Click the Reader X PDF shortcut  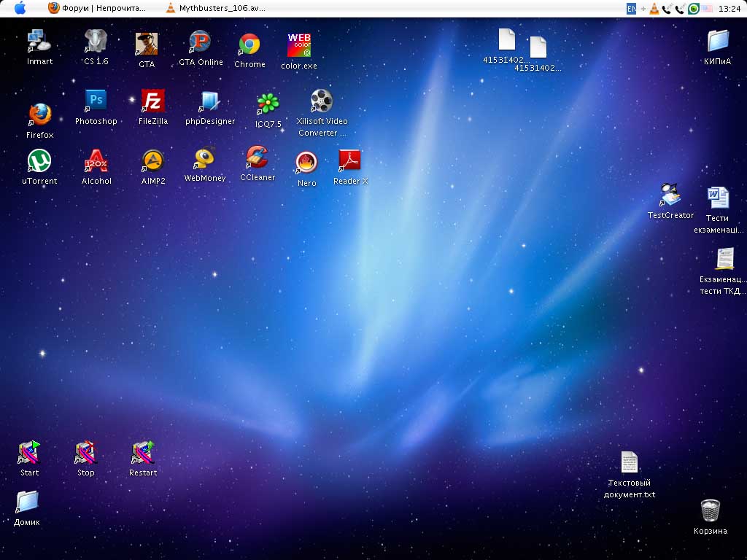point(349,160)
